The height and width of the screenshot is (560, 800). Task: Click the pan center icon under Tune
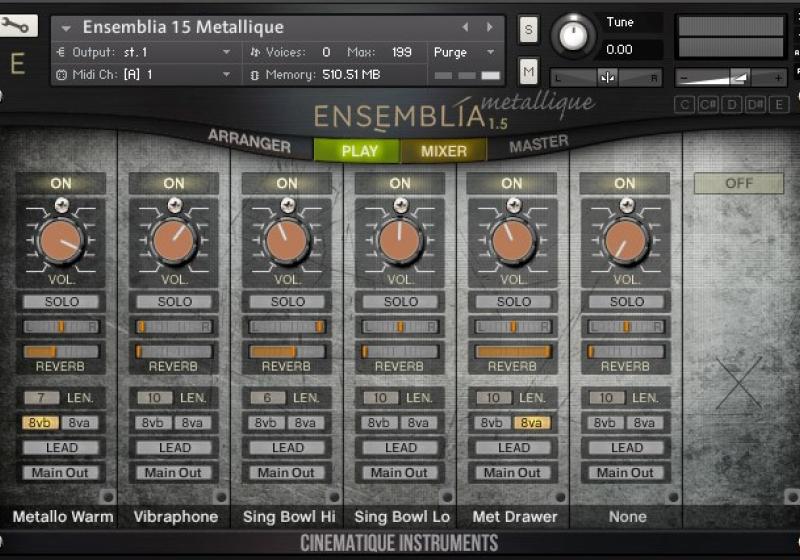pyautogui.click(x=607, y=77)
